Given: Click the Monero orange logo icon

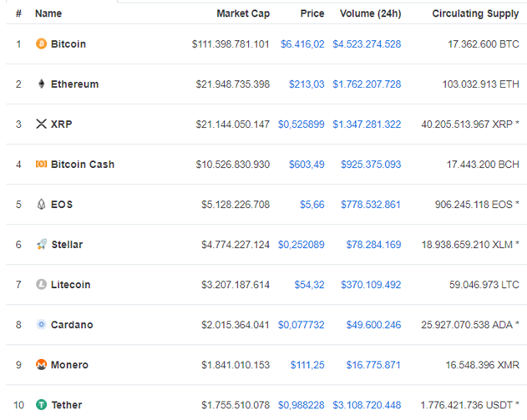Looking at the screenshot, I should point(41,364).
